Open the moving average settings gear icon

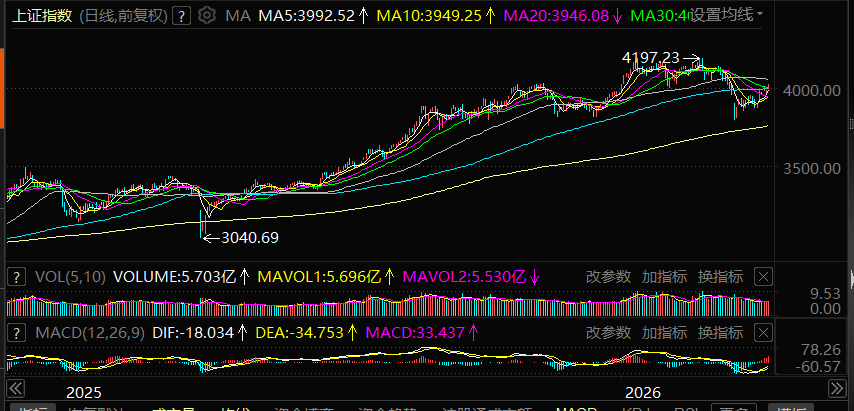pos(207,16)
